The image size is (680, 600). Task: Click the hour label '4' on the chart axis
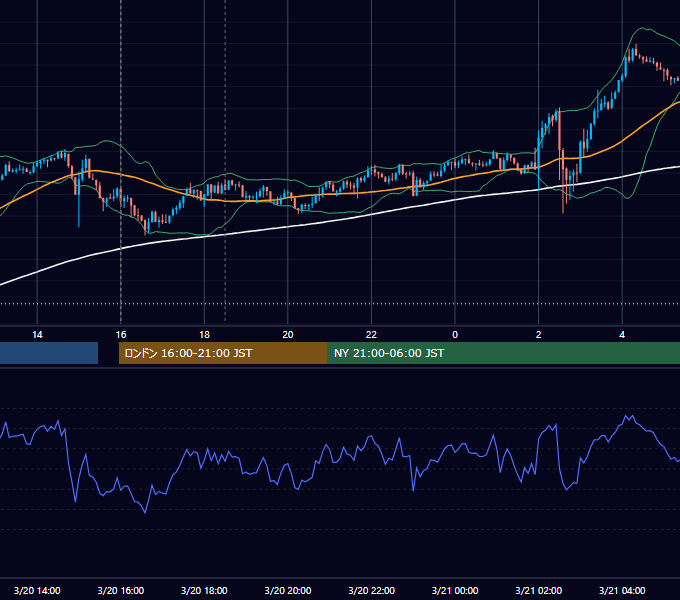point(622,335)
